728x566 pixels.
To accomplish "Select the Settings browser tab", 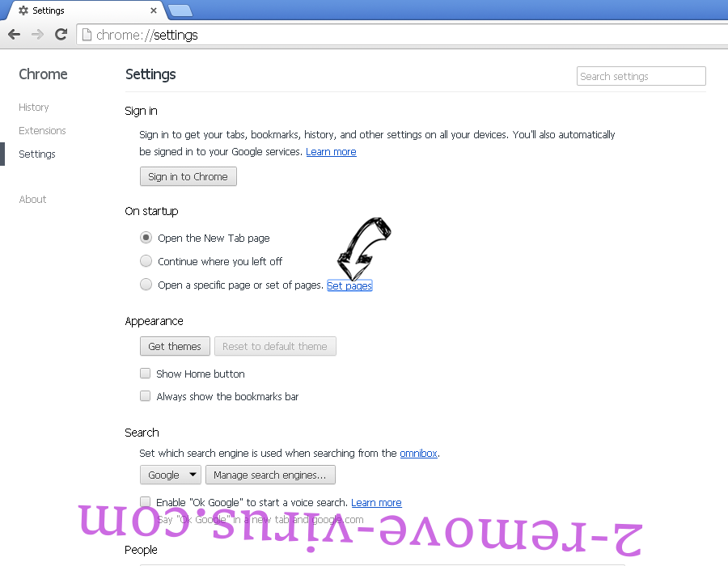I will click(86, 11).
